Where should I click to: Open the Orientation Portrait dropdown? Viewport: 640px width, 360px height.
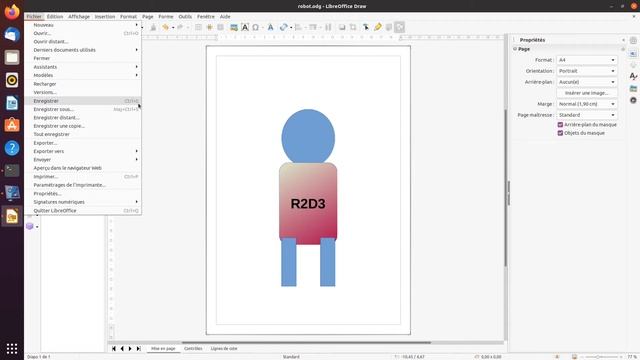587,71
